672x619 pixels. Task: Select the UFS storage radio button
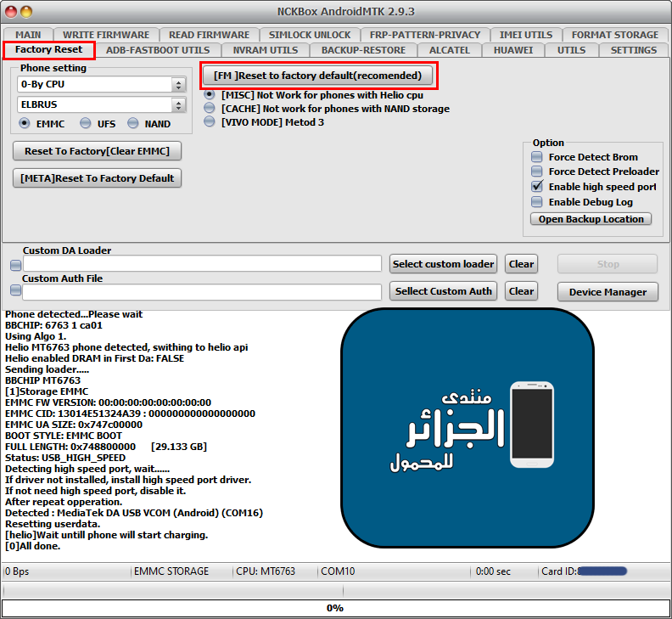(x=86, y=124)
